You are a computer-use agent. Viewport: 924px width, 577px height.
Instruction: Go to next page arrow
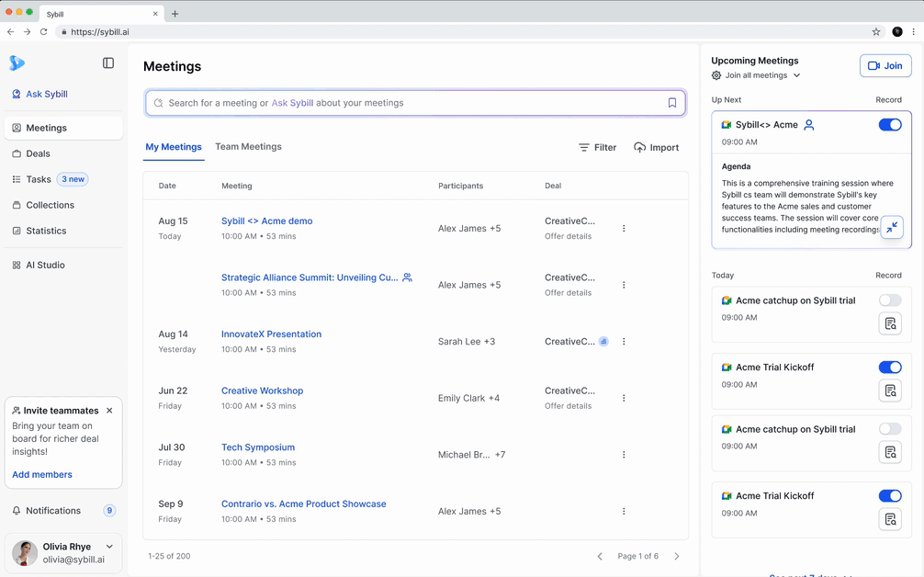click(677, 556)
